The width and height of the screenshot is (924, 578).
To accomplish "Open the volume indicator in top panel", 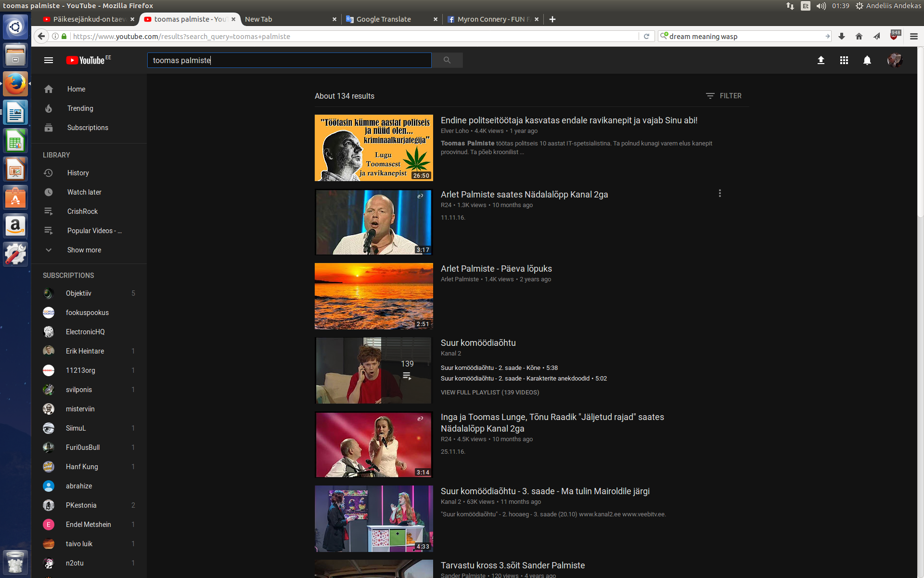I will [821, 6].
